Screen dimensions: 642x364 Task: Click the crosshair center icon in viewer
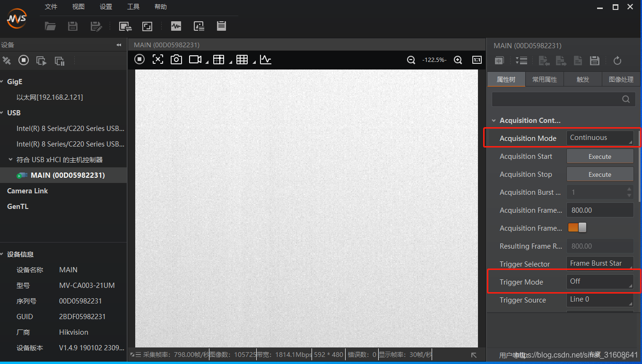click(x=157, y=59)
